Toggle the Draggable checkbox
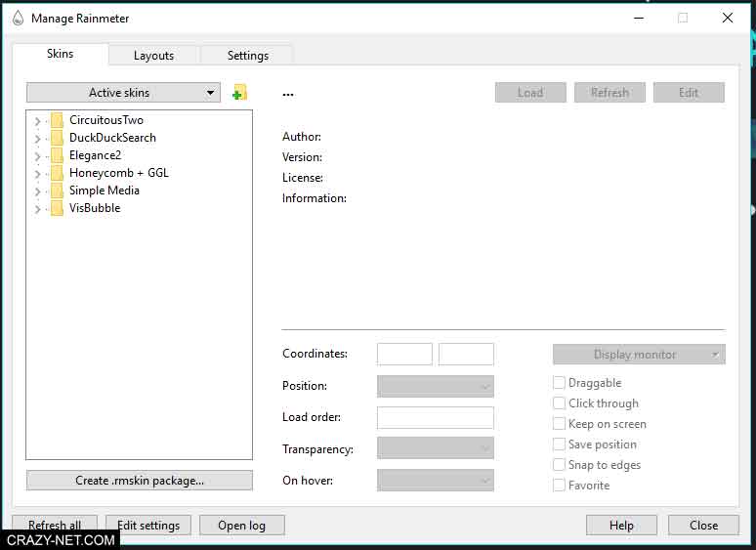This screenshot has height=550, width=756. (x=559, y=383)
